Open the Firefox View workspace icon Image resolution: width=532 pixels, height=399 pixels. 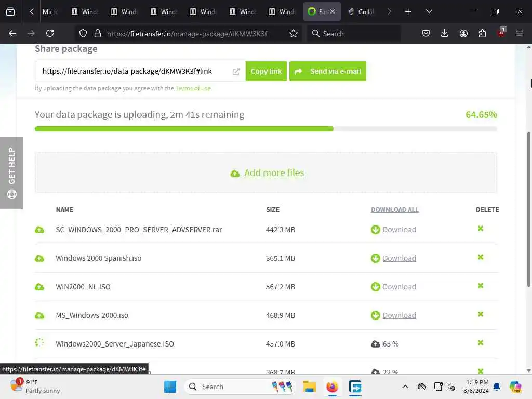(x=10, y=11)
